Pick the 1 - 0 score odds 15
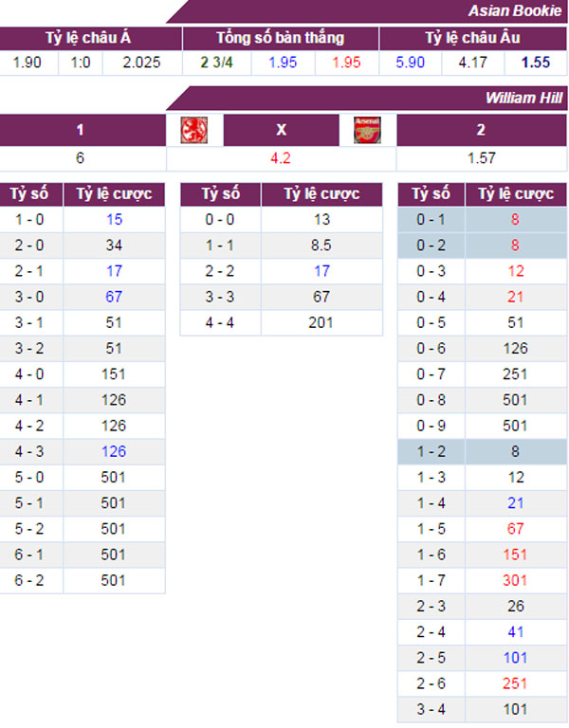Image resolution: width=569 pixels, height=728 pixels. tap(114, 220)
